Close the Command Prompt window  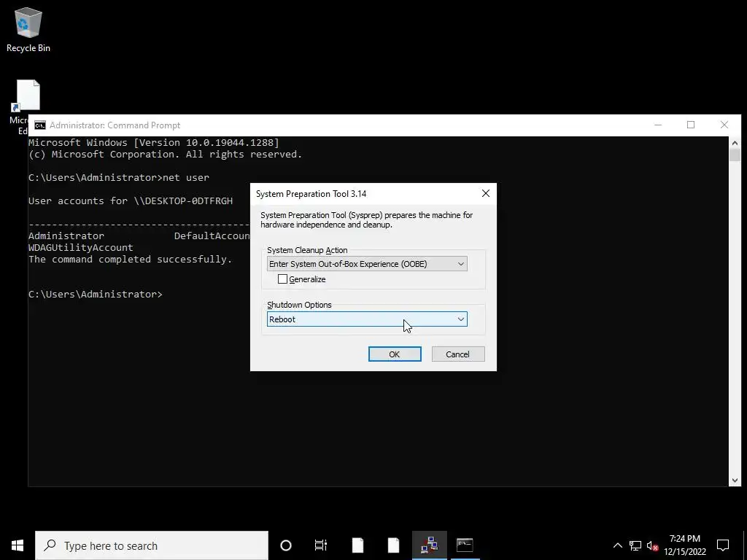coord(724,125)
